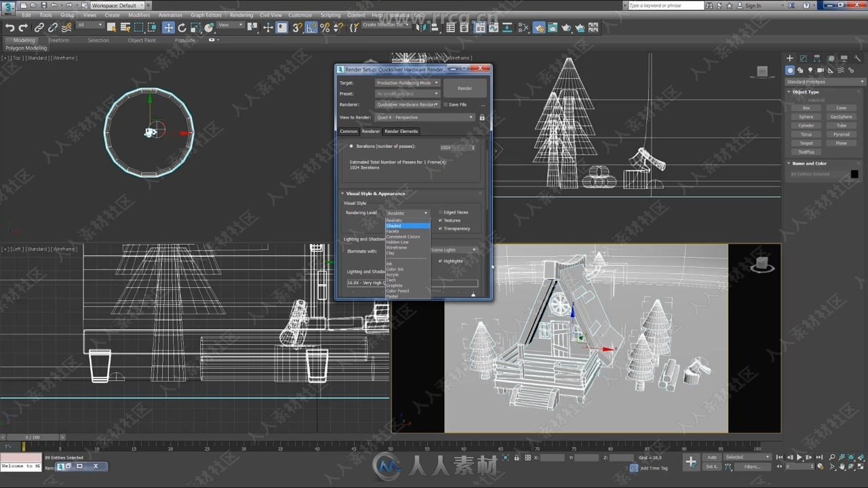Select the Lights category icon
This screenshot has height=488, width=868.
point(810,70)
